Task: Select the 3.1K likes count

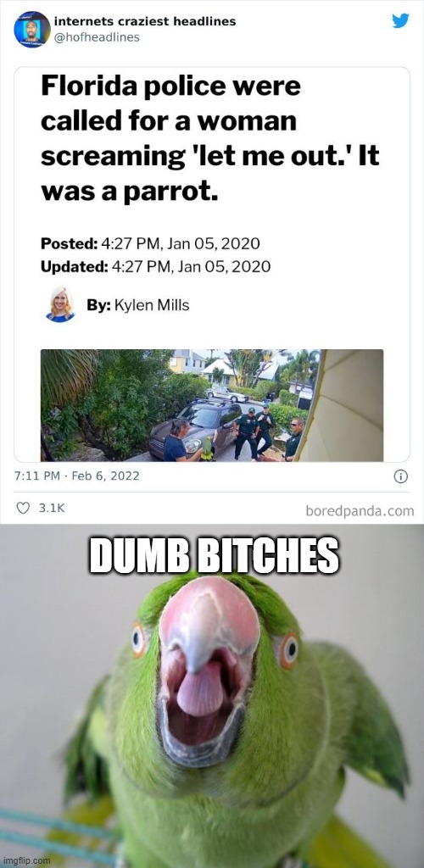Action: (52, 509)
